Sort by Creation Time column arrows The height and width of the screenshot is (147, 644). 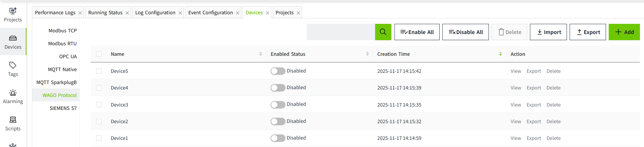click(500, 54)
